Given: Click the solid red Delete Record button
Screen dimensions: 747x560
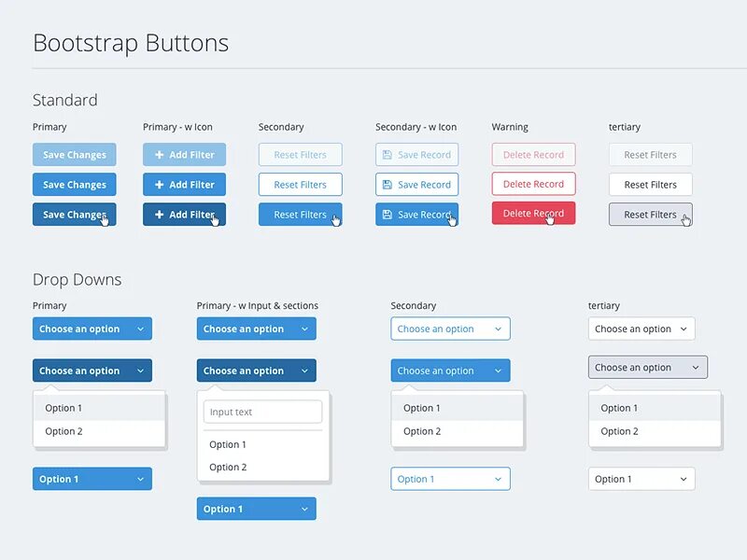Looking at the screenshot, I should pyautogui.click(x=533, y=214).
